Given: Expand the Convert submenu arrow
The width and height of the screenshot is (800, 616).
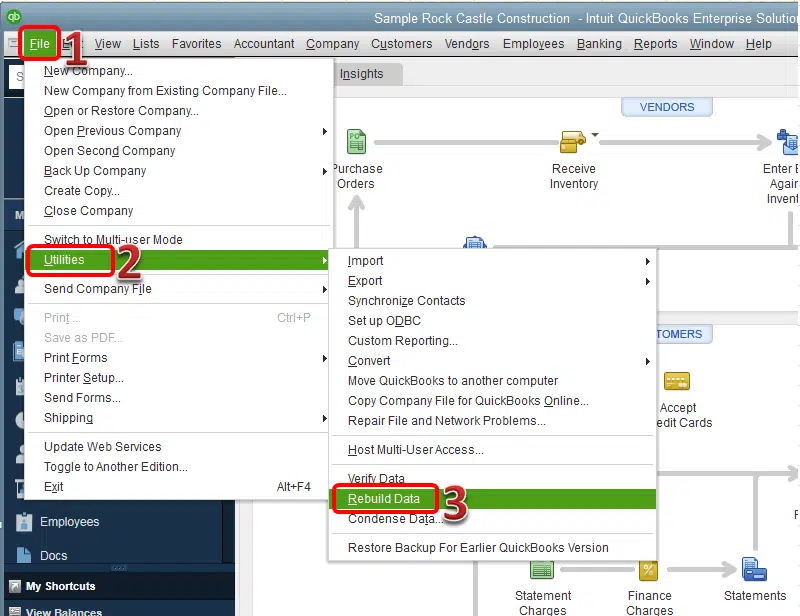Looking at the screenshot, I should [647, 361].
